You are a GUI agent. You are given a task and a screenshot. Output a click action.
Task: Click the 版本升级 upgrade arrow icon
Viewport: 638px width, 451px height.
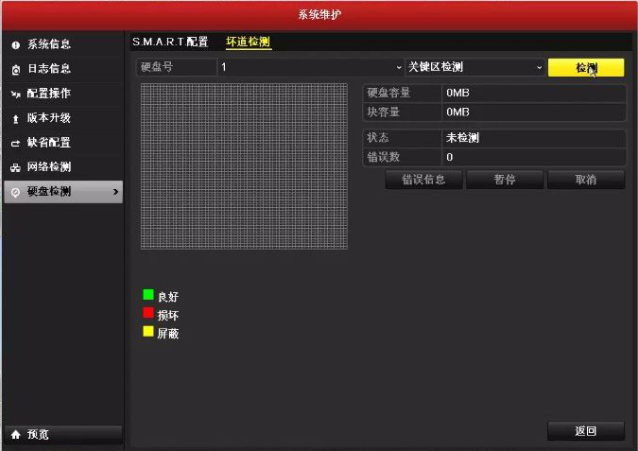[15, 118]
